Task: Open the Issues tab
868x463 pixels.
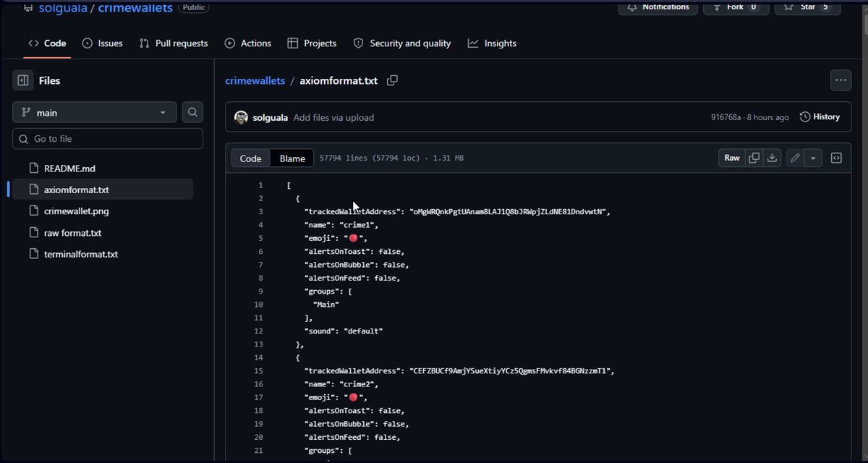Action: point(102,43)
